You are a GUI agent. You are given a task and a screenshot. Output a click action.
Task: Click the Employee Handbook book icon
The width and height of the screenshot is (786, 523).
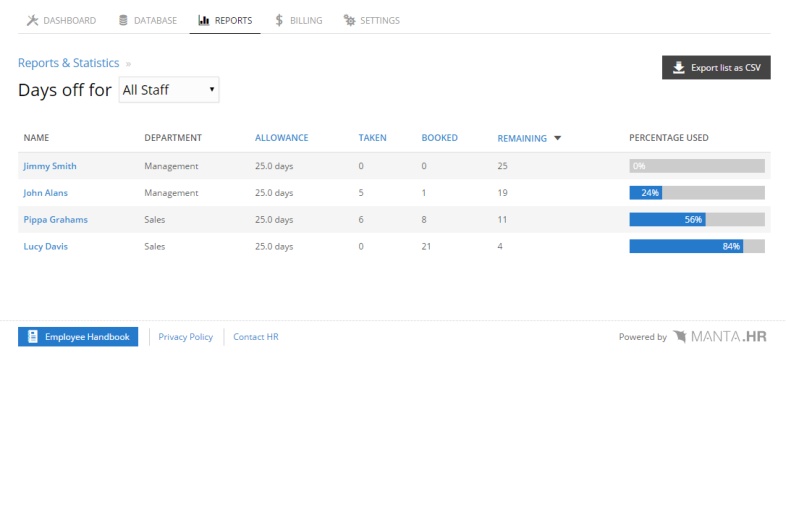click(x=33, y=337)
